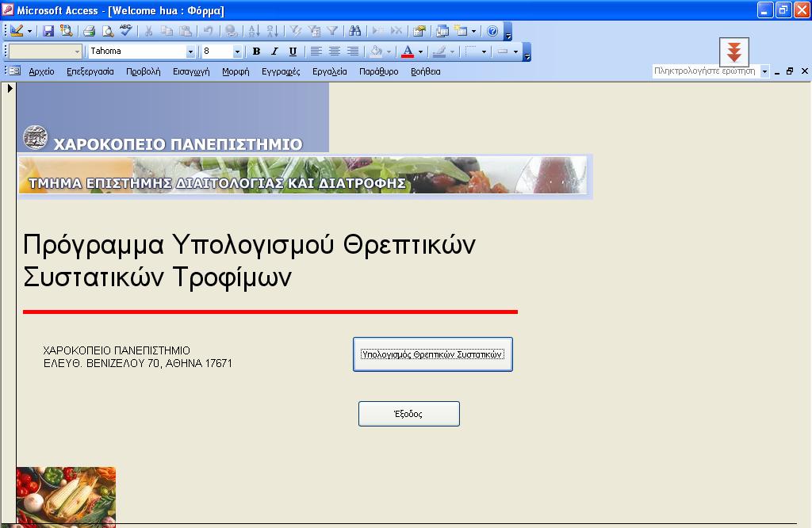Create a New Object from the toolbar
Image resolution: width=812 pixels, height=528 pixels.
[461, 31]
